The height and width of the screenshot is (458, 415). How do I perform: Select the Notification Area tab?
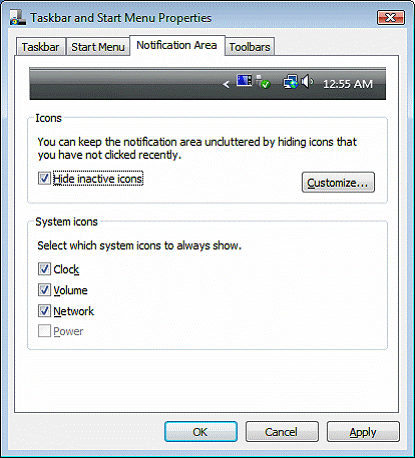coord(177,45)
